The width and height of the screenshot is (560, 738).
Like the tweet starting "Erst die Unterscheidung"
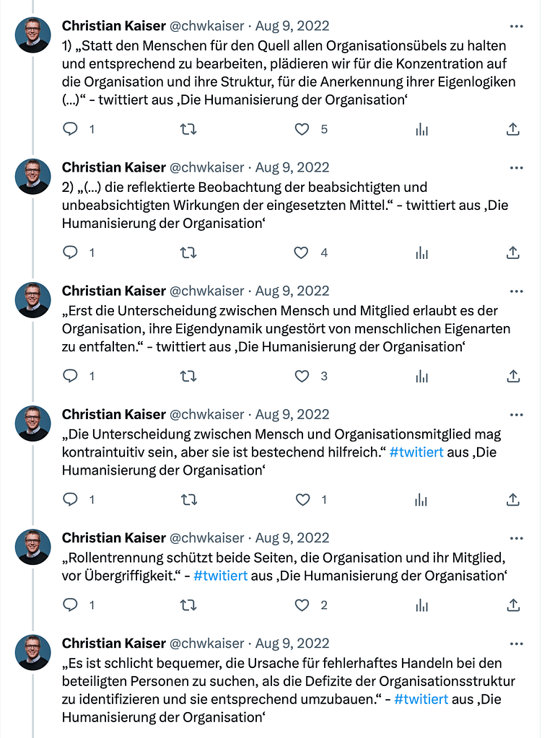coord(302,376)
